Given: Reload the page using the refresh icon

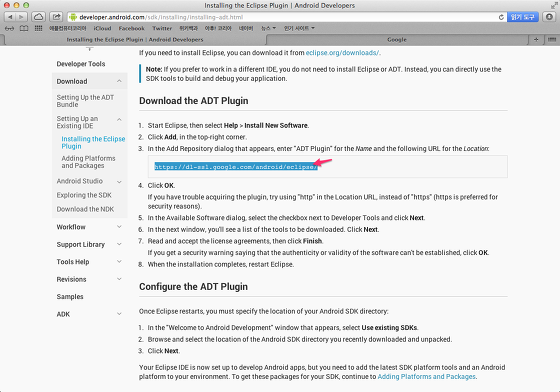Looking at the screenshot, I should [x=501, y=17].
